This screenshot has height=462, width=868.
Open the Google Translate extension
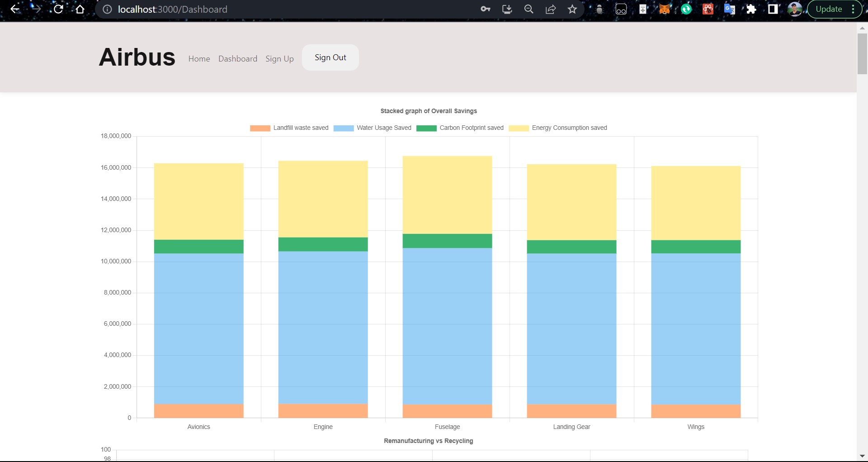[x=730, y=9]
